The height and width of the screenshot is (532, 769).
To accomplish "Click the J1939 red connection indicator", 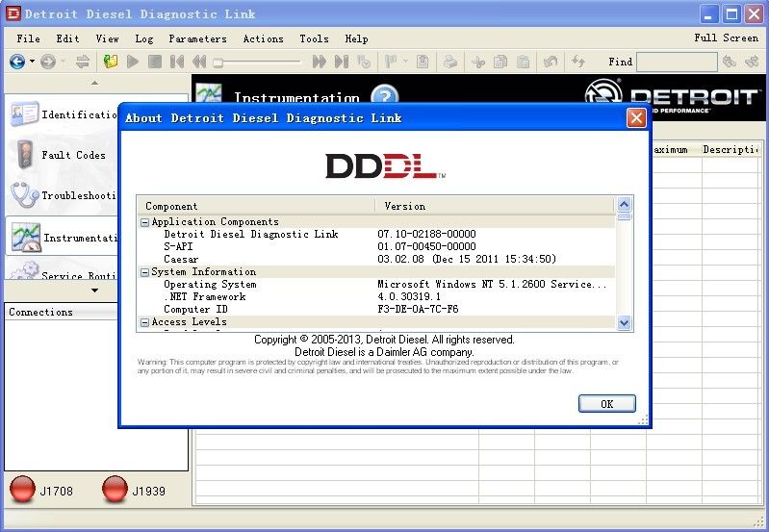I will pyautogui.click(x=115, y=490).
